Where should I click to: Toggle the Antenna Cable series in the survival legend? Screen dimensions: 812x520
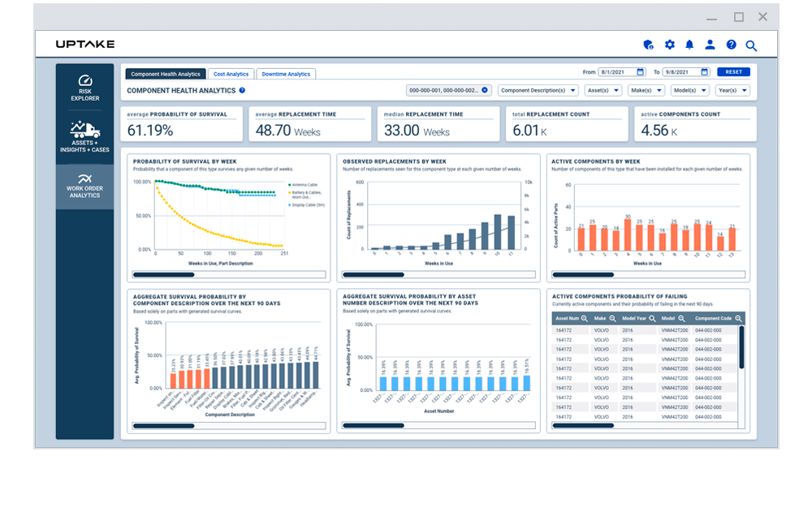(304, 185)
